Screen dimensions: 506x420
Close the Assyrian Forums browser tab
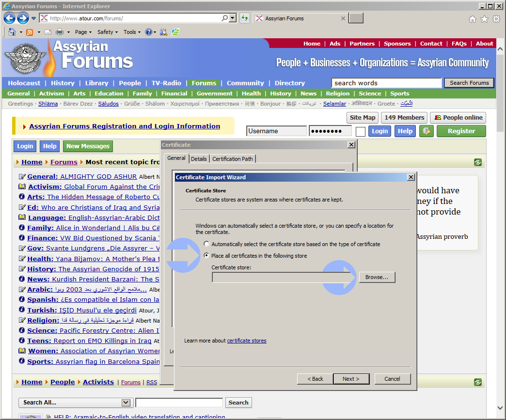tap(343, 18)
